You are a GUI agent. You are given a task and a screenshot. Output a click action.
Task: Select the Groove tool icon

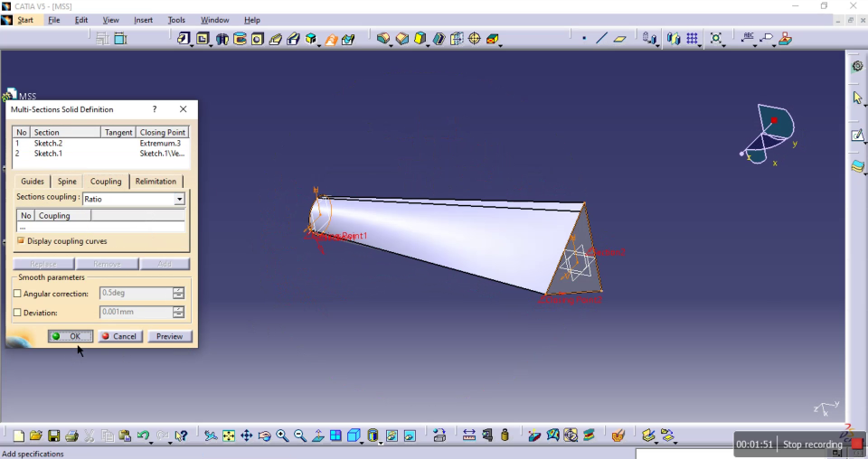click(240, 39)
